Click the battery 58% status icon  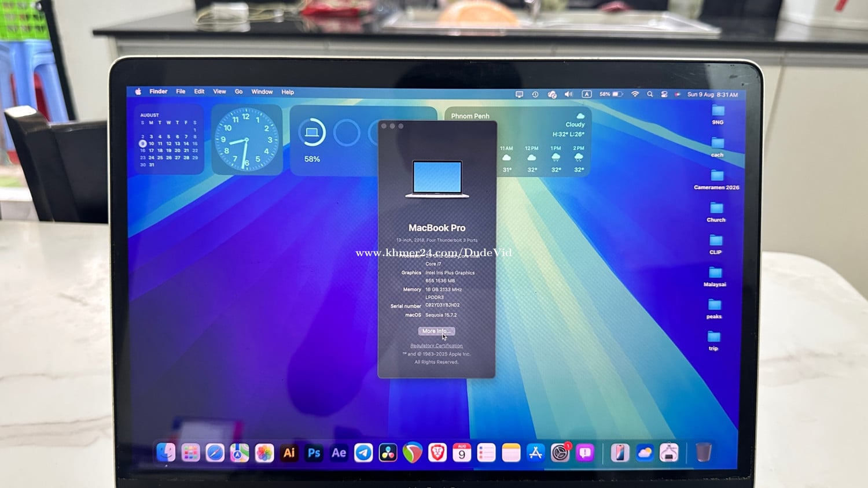611,94
